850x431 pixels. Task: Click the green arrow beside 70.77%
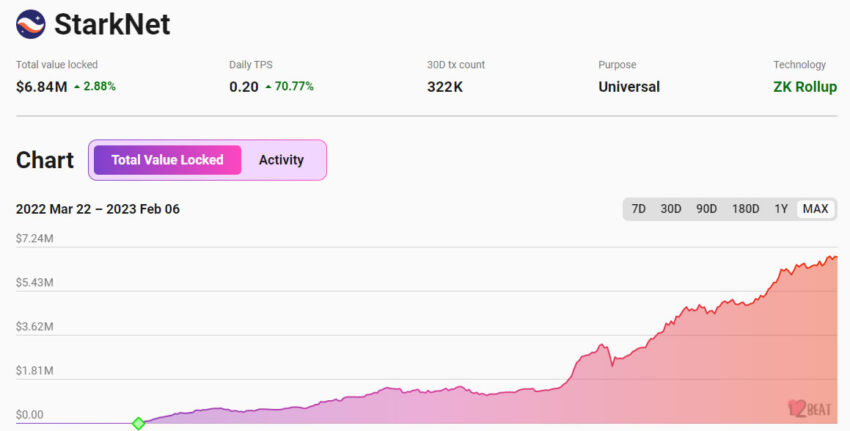click(x=268, y=87)
